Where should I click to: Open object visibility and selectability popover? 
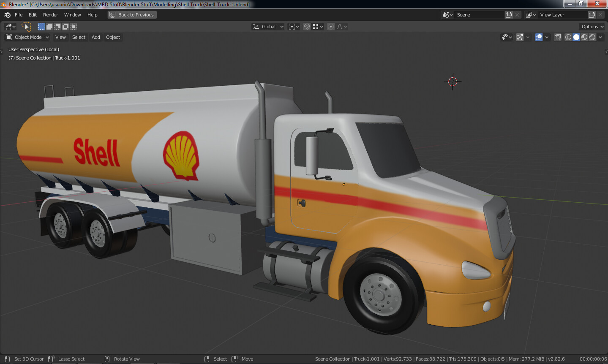click(x=507, y=37)
